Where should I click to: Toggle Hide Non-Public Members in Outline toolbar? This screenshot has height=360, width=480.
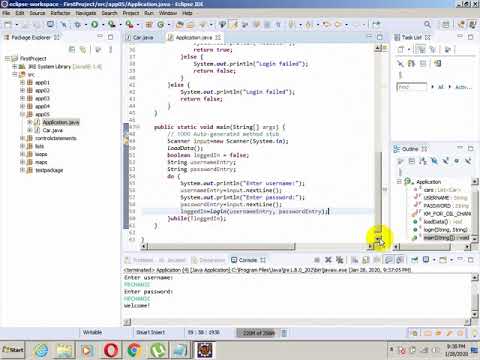pyautogui.click(x=457, y=161)
